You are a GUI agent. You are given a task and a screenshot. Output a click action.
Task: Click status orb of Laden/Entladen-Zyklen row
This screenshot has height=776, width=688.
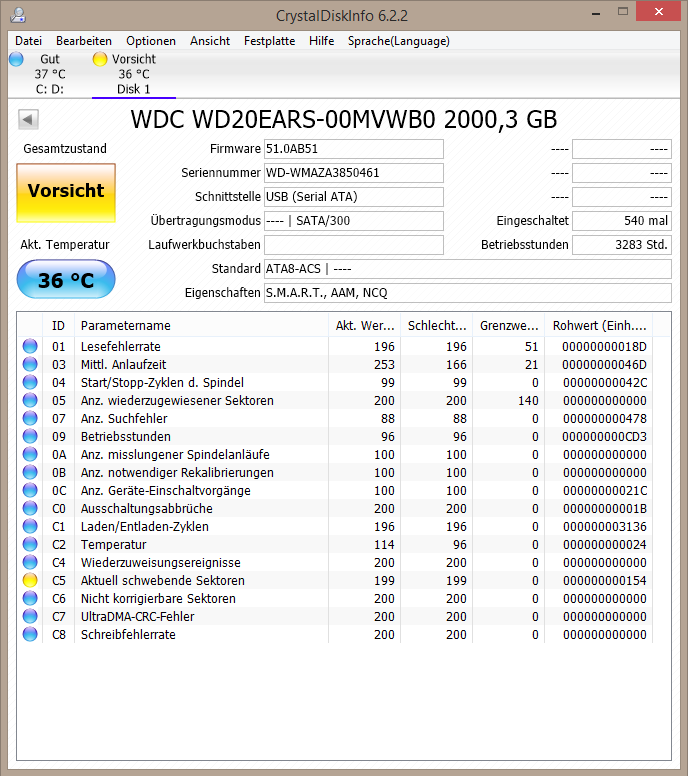[x=30, y=526]
